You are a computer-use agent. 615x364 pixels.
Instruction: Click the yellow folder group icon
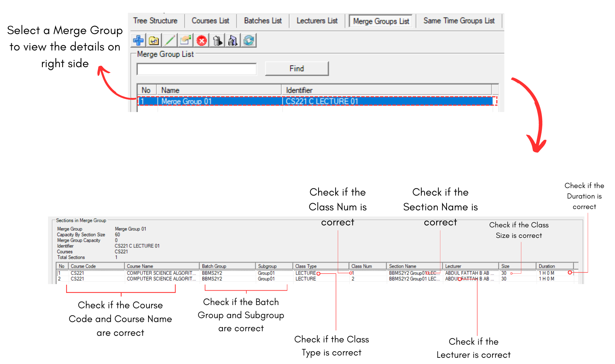point(154,41)
